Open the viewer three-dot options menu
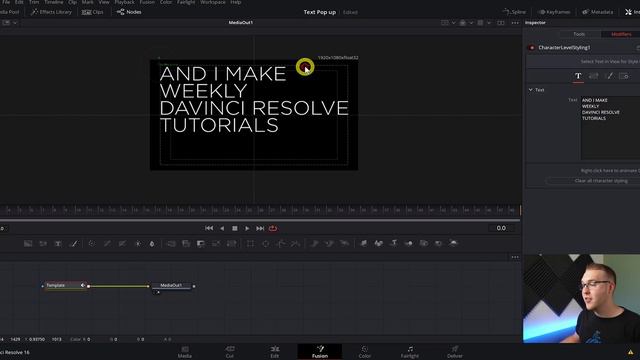 pyautogui.click(x=515, y=23)
